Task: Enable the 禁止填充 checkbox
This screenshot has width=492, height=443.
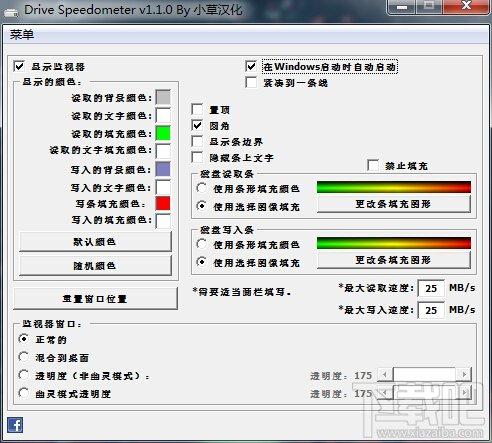Action: click(372, 165)
